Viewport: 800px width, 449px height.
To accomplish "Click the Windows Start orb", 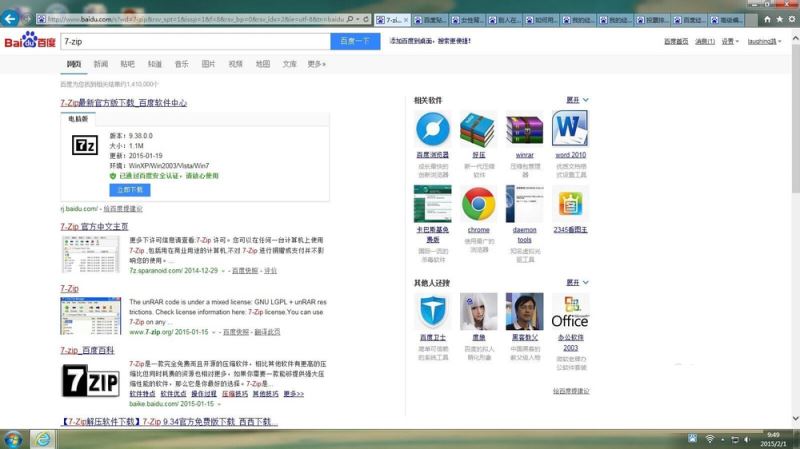I will (x=12, y=439).
